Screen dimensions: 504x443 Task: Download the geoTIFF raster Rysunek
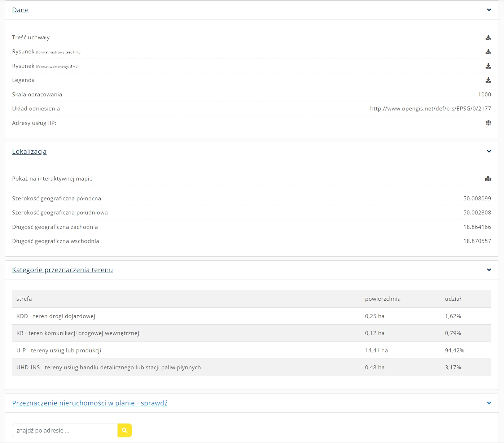point(488,52)
